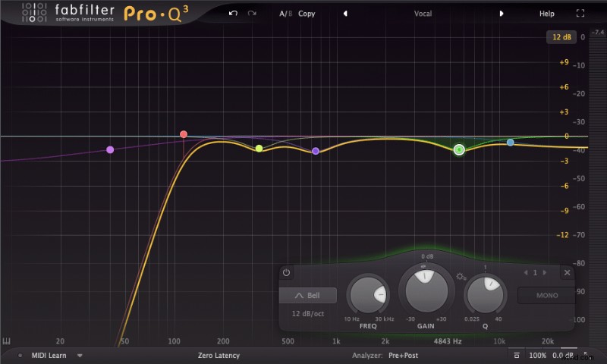Select the yellow-green EQ band node

(x=259, y=148)
